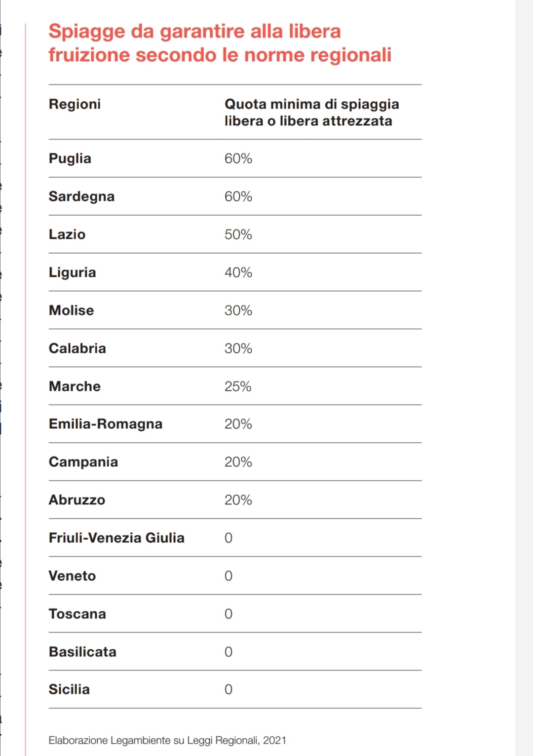This screenshot has height=756, width=533.
Task: Select the Lazio region name
Action: click(67, 234)
